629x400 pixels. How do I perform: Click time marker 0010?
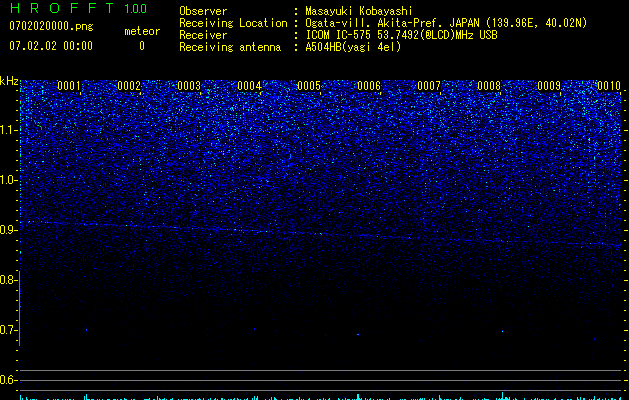[x=609, y=86]
